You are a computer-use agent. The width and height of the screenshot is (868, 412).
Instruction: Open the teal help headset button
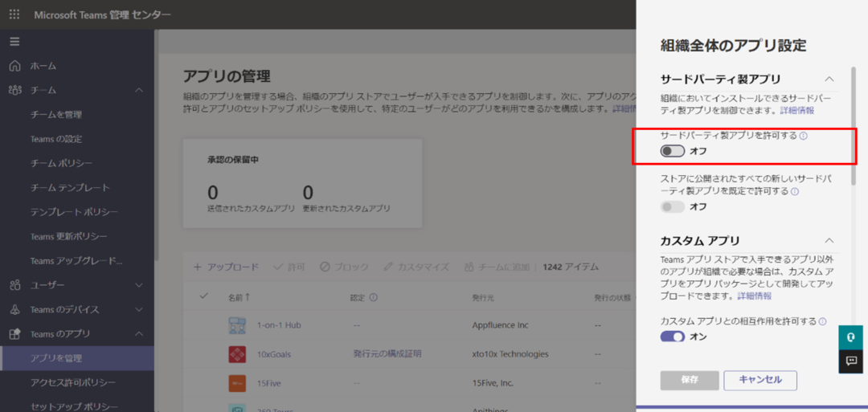851,337
